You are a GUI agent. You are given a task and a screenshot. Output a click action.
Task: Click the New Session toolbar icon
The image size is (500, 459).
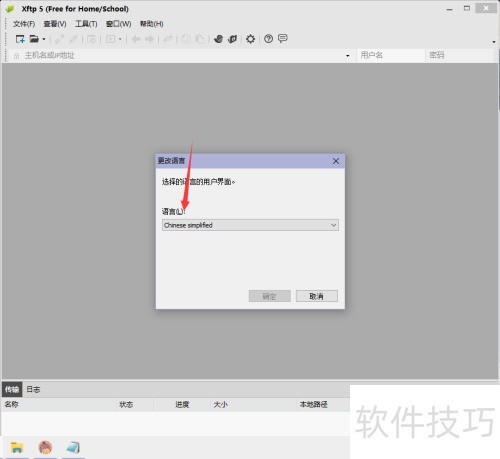pos(20,39)
